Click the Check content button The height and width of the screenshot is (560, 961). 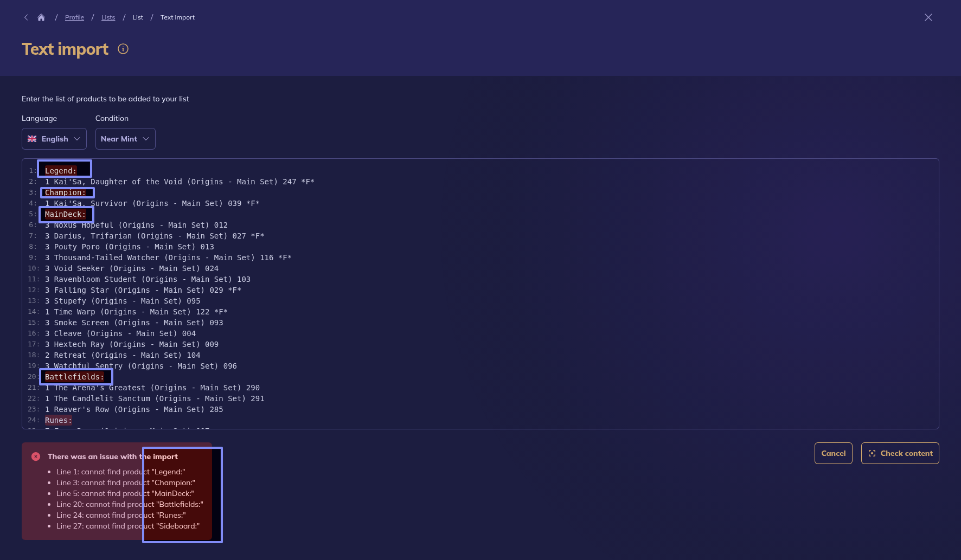pyautogui.click(x=900, y=453)
